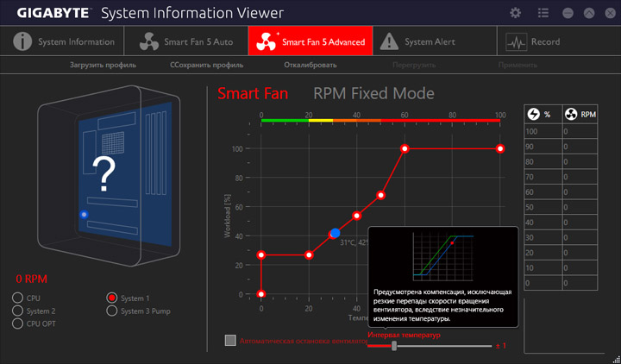Select the CPU fan radio button

click(17, 298)
